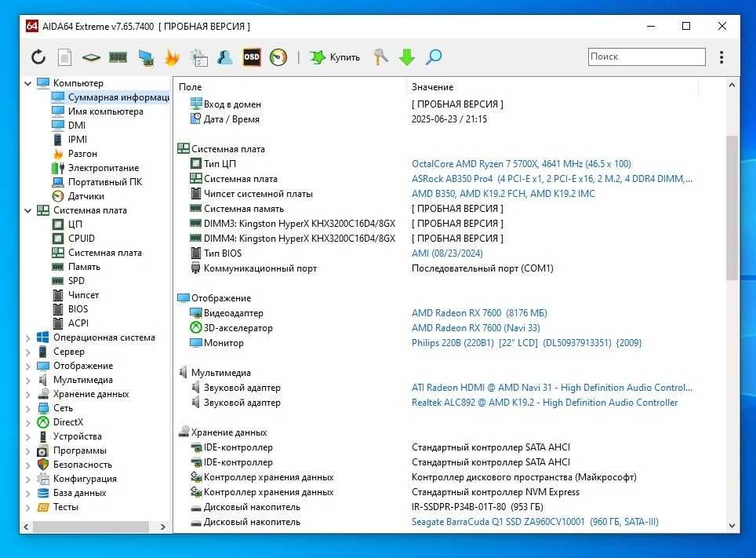The width and height of the screenshot is (756, 558).
Task: Expand the Хранение данных tree node
Action: pos(28,394)
